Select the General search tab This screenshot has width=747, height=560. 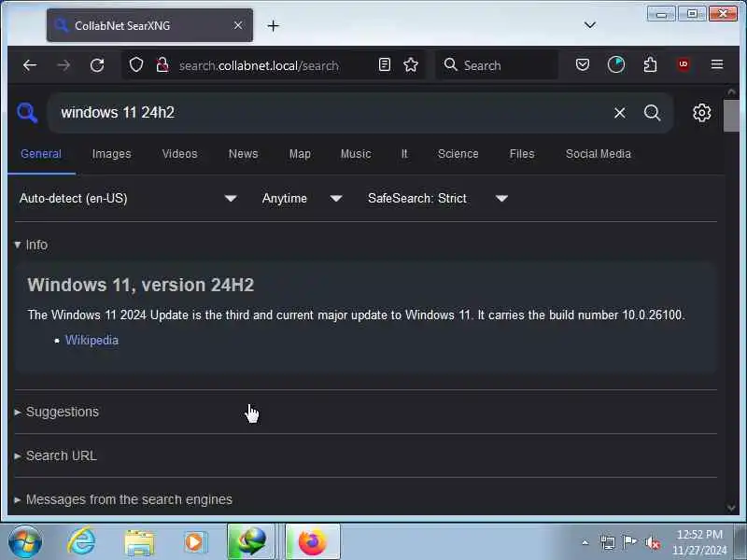pyautogui.click(x=41, y=154)
